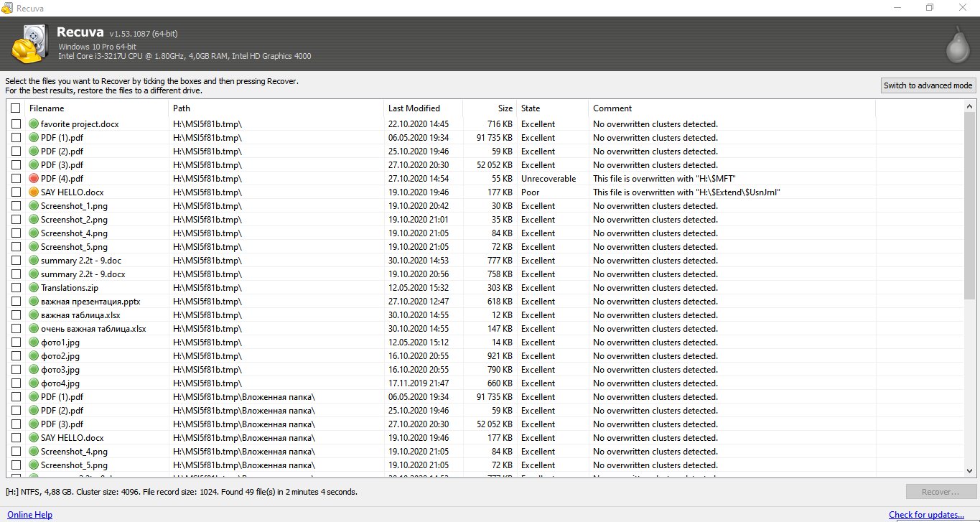Check the box next to фото1.jpg
Image resolution: width=980 pixels, height=522 pixels.
16,342
